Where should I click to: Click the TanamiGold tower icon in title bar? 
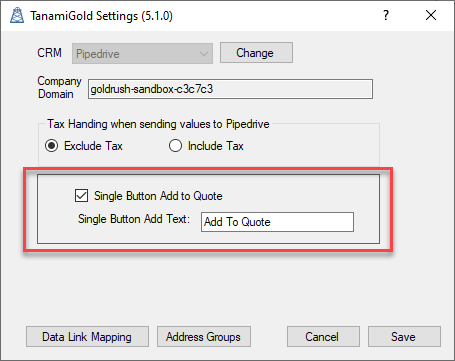[x=17, y=15]
